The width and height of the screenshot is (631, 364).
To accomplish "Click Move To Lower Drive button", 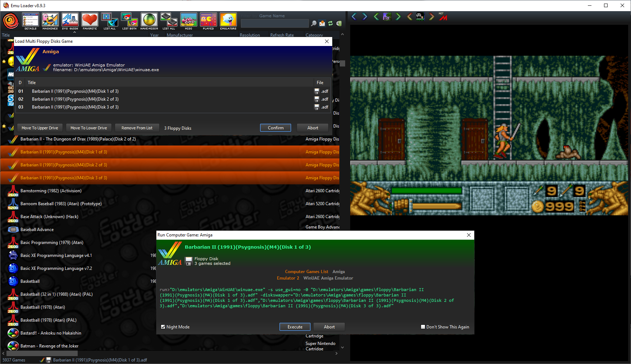I will 88,128.
